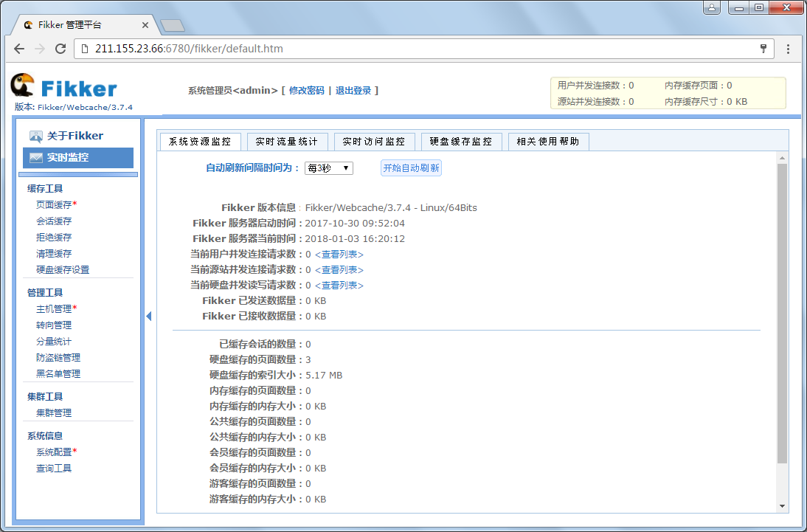The image size is (807, 532).
Task: Click the 退出登录 link
Action: point(353,91)
